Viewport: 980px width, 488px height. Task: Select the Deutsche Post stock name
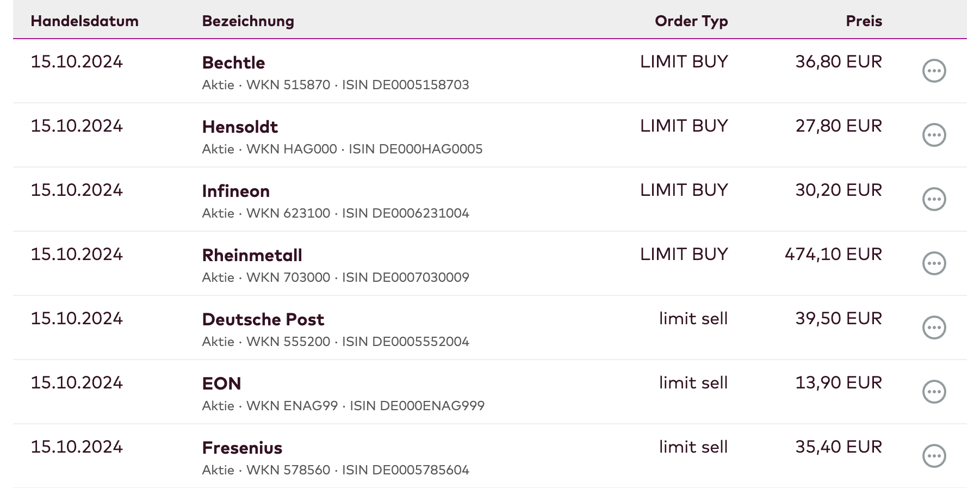click(263, 319)
